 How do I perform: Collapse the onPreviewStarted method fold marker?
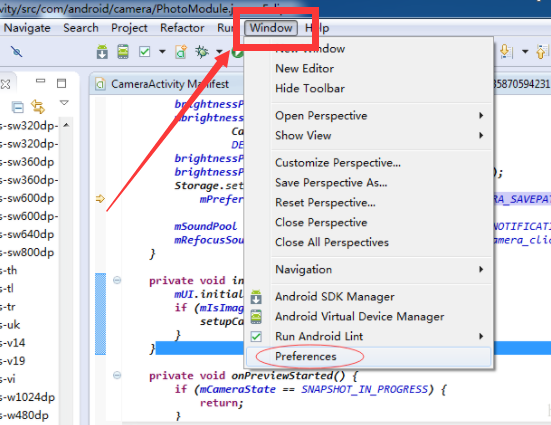117,375
